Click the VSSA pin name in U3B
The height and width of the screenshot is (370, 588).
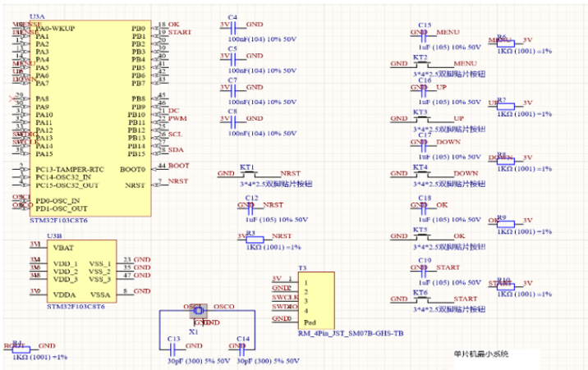[x=100, y=295]
